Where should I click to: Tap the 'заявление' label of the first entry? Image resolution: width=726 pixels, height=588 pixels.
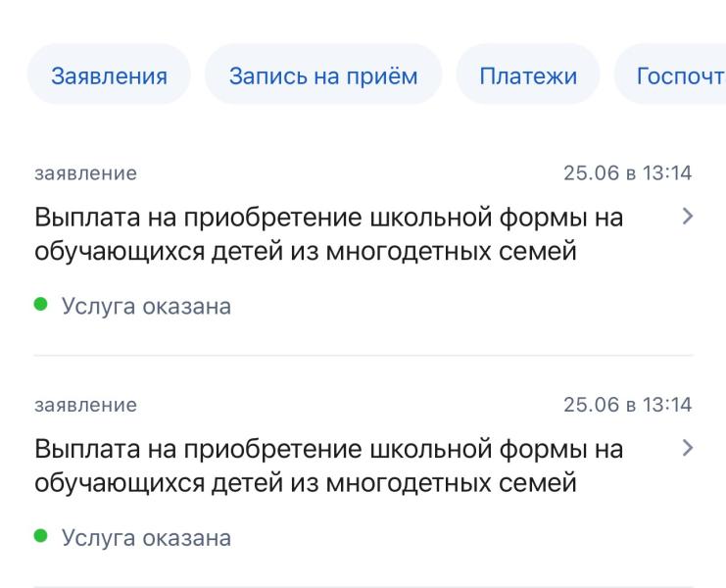coord(85,173)
